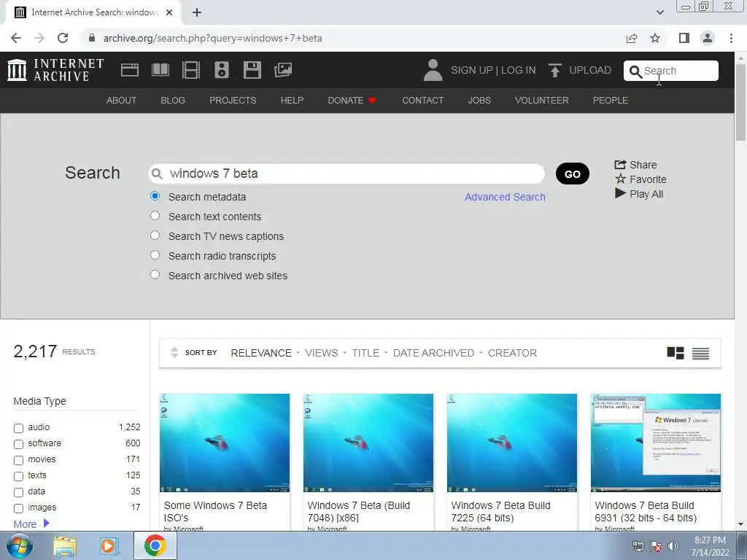Open Windows 7 Beta Build 6931 thumbnail
This screenshot has height=560, width=747.
click(656, 443)
